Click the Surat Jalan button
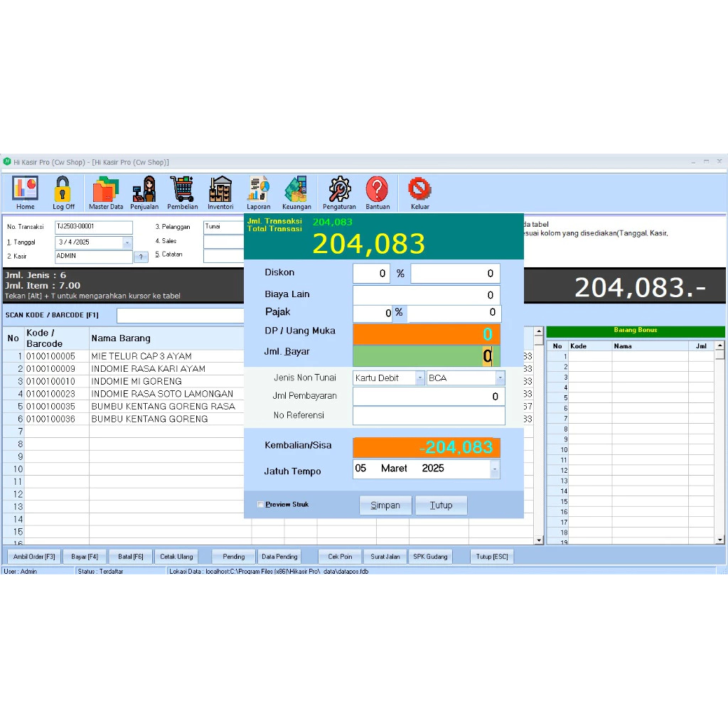 (x=385, y=556)
